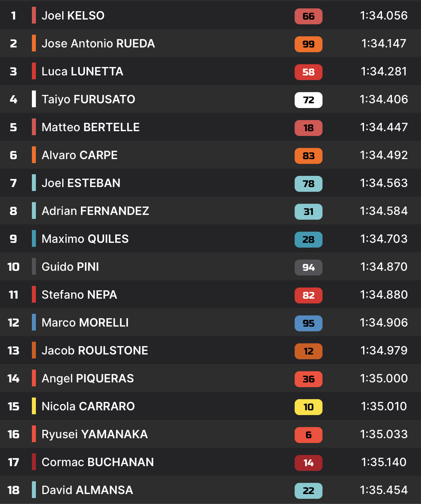Open rider Jose Antonio RUEDA
The width and height of the screenshot is (421, 504).
pos(98,43)
